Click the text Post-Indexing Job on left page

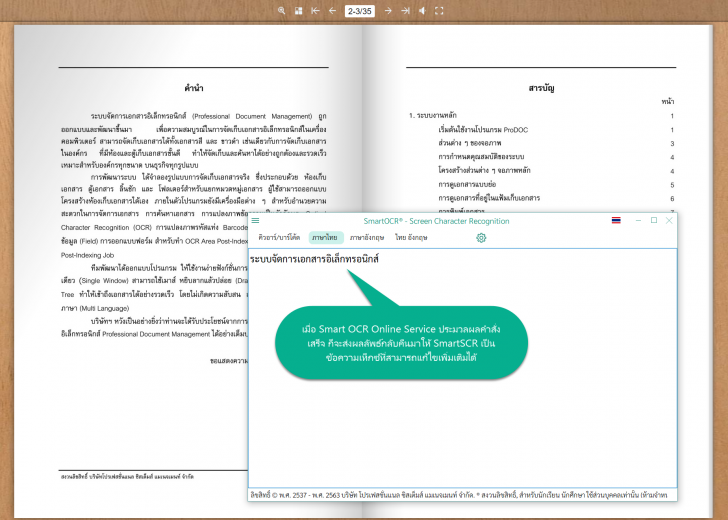pyautogui.click(x=87, y=255)
